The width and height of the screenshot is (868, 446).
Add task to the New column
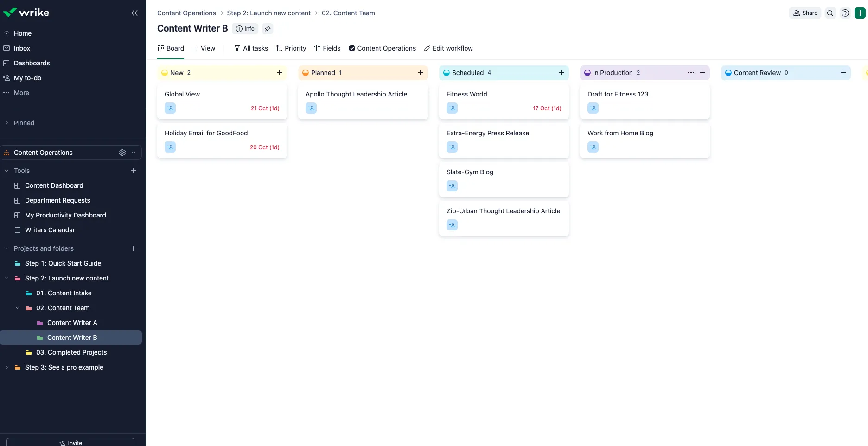pyautogui.click(x=279, y=73)
